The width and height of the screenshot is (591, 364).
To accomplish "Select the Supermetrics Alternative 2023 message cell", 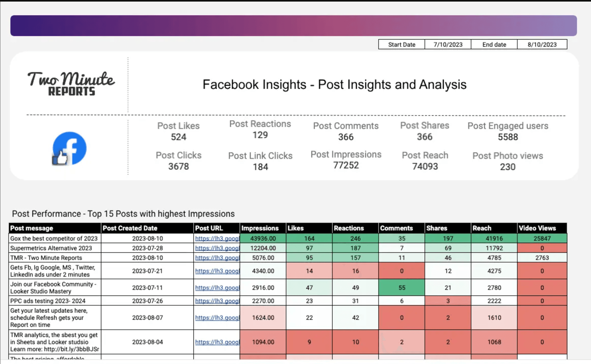I will point(55,248).
